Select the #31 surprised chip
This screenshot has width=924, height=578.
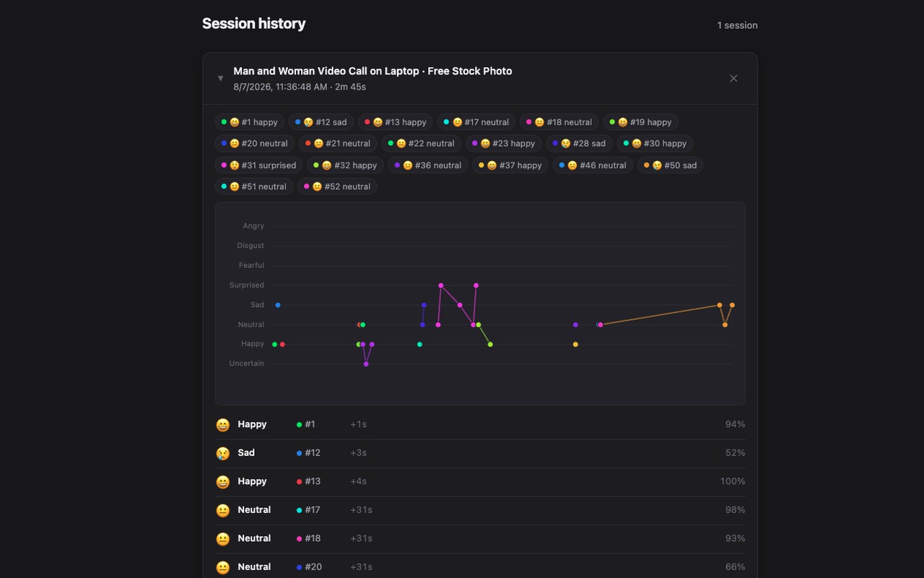(258, 165)
